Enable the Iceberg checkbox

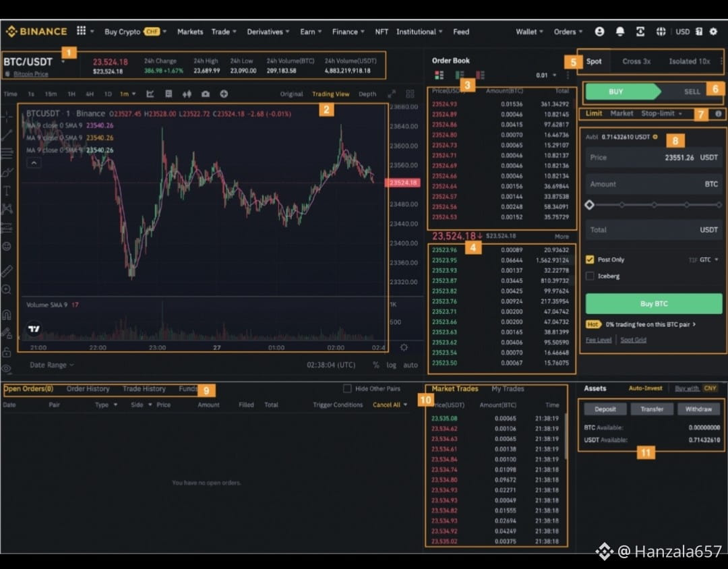[x=590, y=276]
